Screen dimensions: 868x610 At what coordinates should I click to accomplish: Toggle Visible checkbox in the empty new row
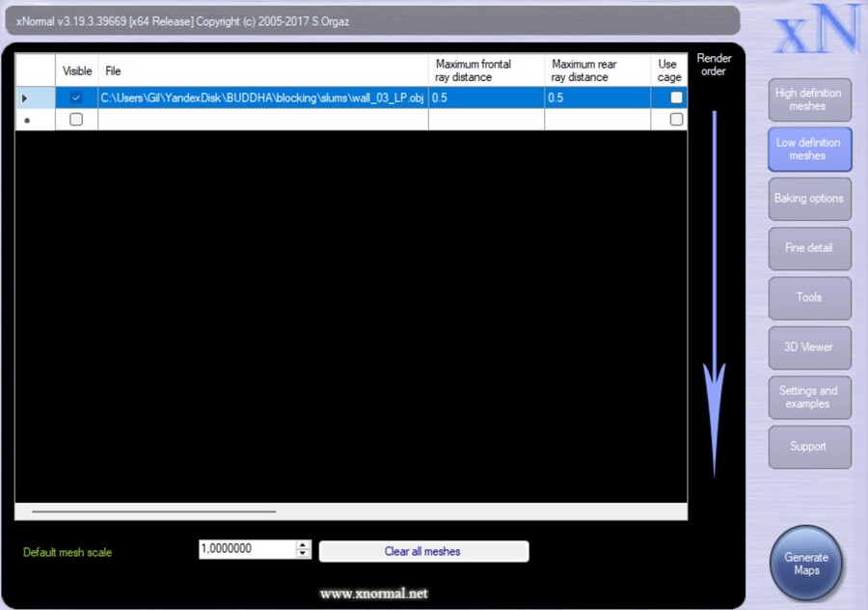tap(76, 119)
